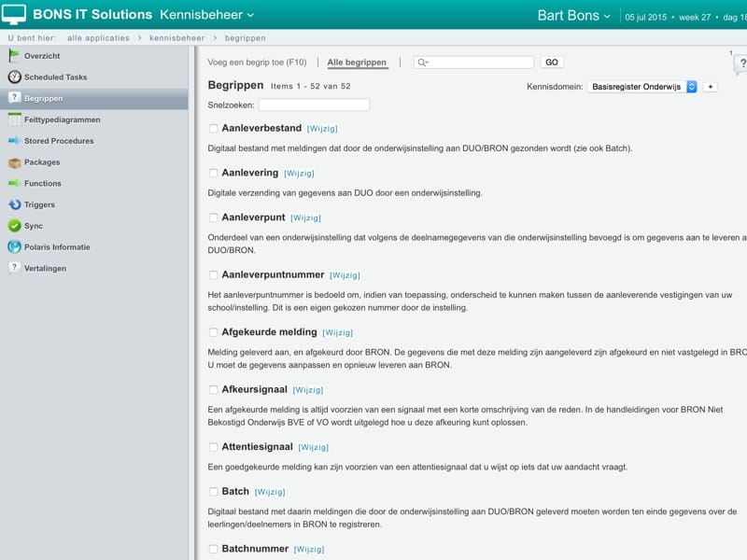Enable the Afkeursignaal checkbox
This screenshot has height=560, width=747.
(214, 390)
